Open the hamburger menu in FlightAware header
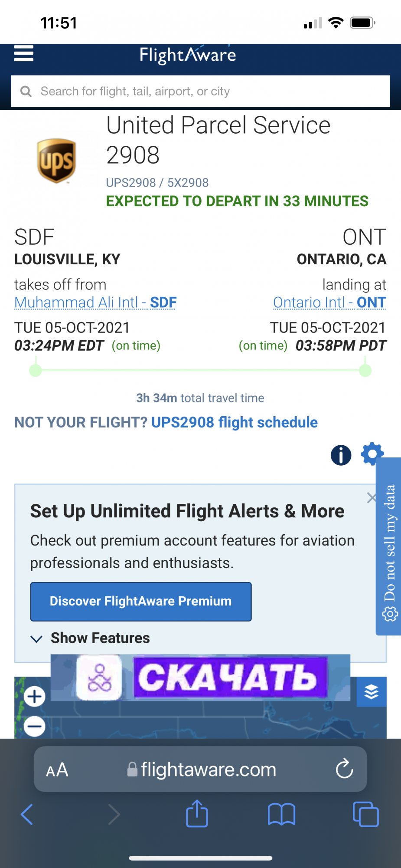Screen dimensions: 401x868 pos(24,53)
